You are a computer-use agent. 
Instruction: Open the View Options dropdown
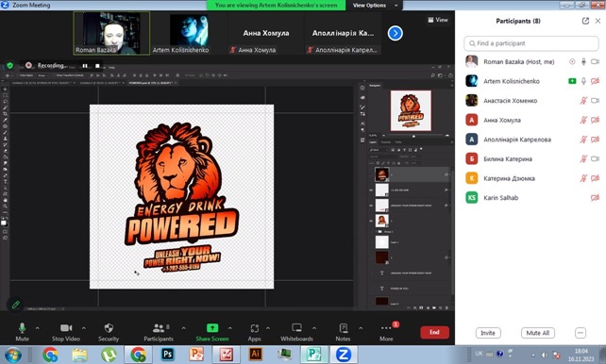tap(375, 5)
